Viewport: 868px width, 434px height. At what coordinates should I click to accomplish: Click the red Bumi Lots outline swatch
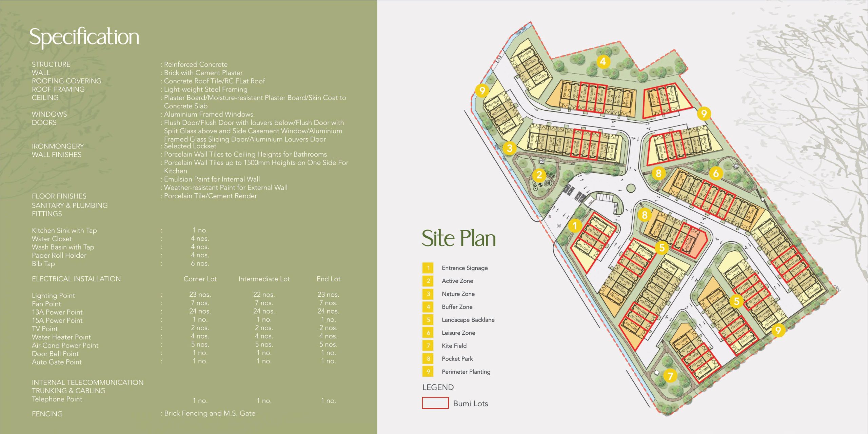click(x=435, y=403)
